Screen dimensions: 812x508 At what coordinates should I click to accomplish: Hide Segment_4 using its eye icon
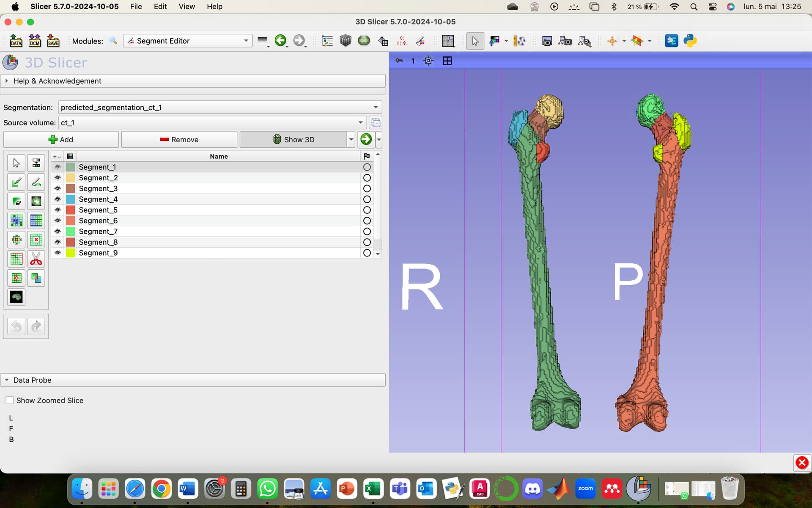[58, 199]
